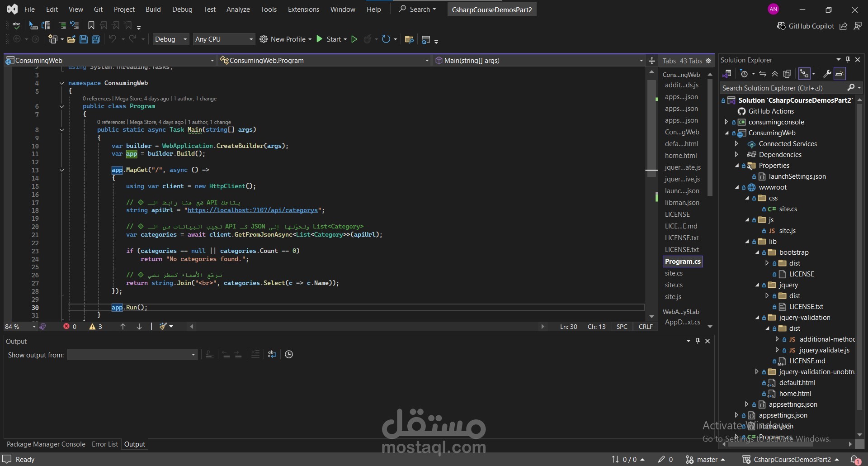
Task: Comment out the selected lines
Action: [x=62, y=25]
